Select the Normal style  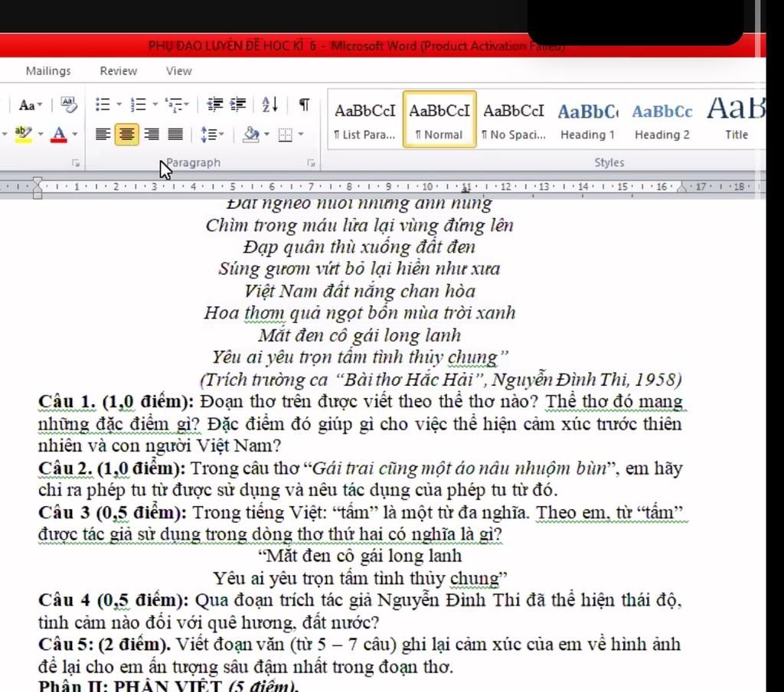pyautogui.click(x=439, y=120)
